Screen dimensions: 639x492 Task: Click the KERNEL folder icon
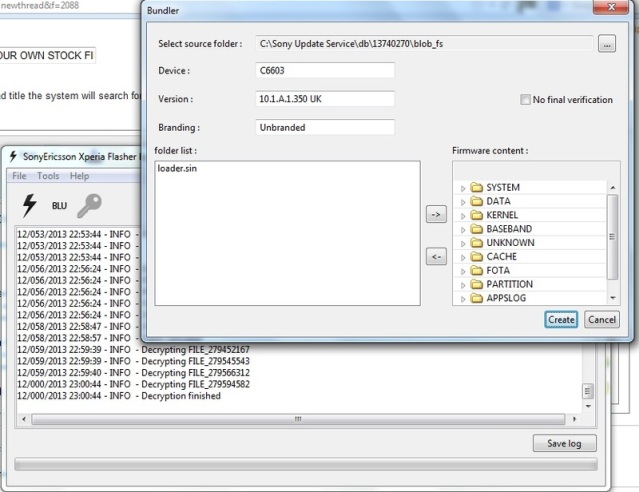(476, 215)
